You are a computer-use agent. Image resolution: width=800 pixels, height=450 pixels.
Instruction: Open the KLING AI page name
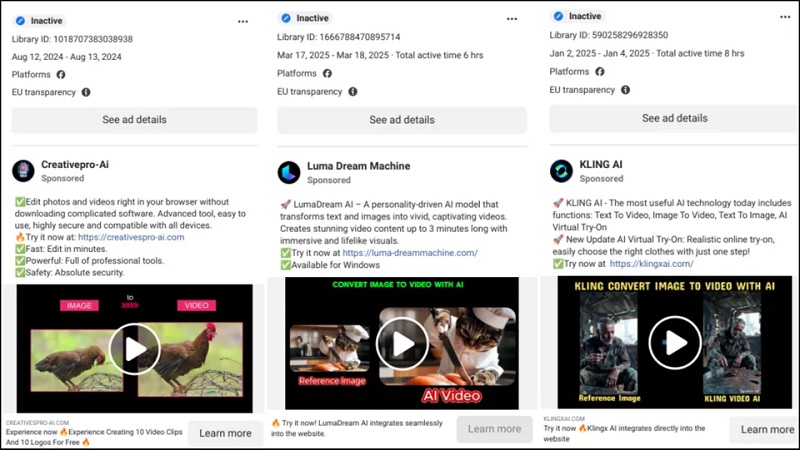tap(601, 165)
